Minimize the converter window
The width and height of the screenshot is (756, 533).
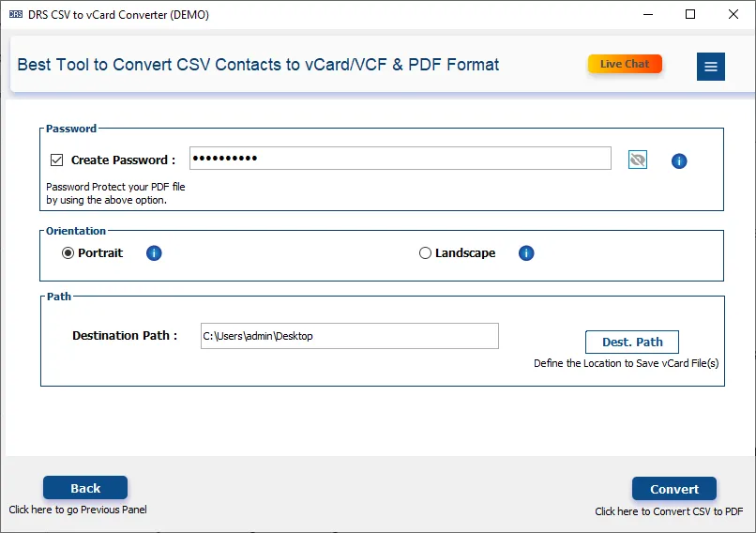pyautogui.click(x=648, y=14)
